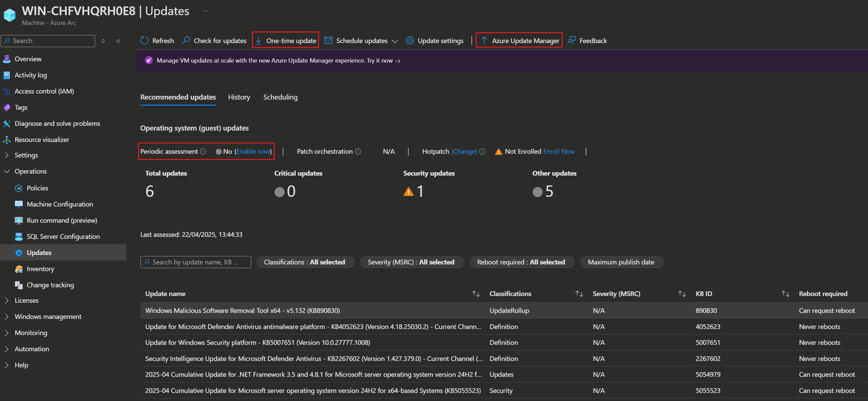Sort by Classifications column arrows
This screenshot has width=868, height=401.
(579, 294)
